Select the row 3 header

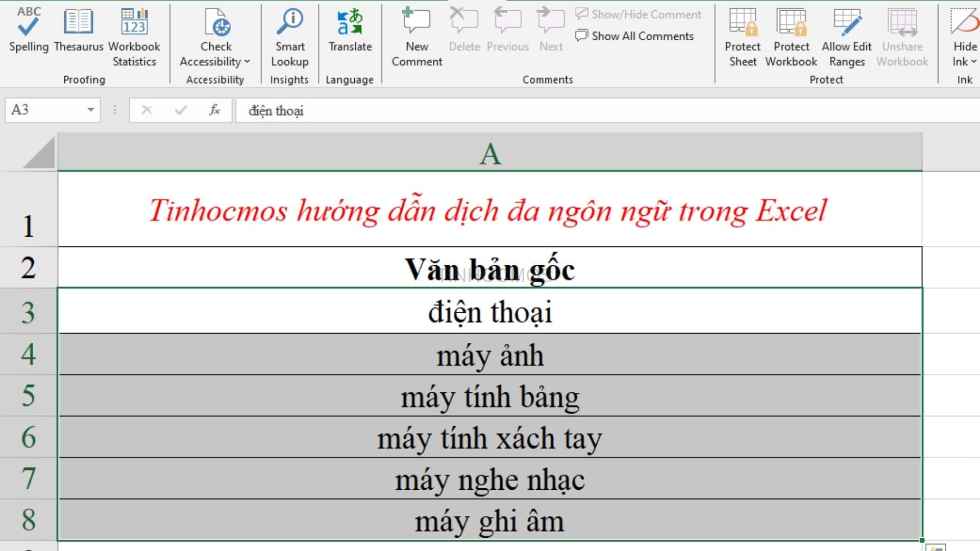pos(29,311)
